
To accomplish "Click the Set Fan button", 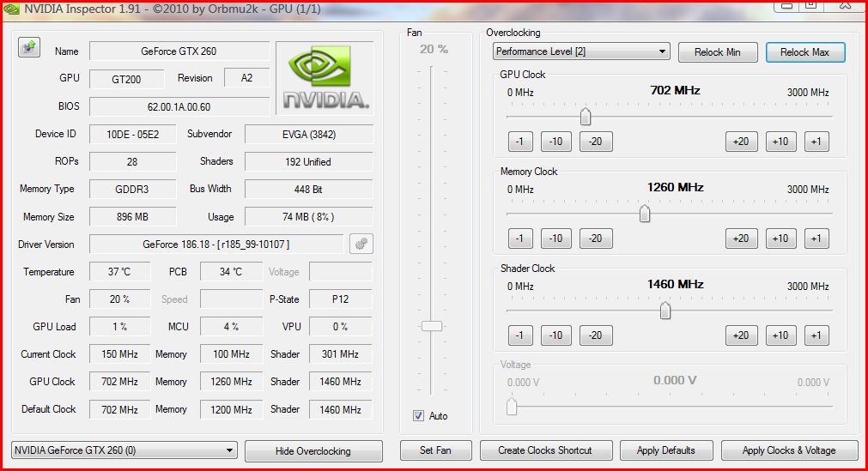I will click(x=435, y=450).
